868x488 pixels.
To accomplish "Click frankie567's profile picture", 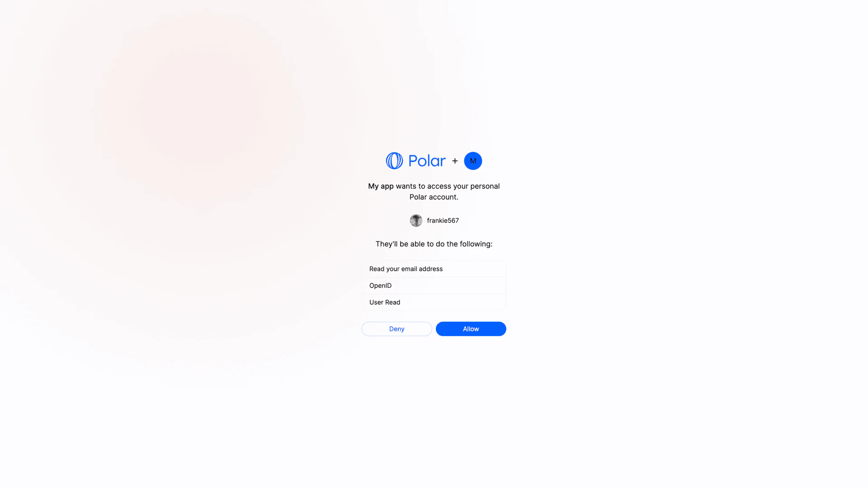I will [x=416, y=221].
